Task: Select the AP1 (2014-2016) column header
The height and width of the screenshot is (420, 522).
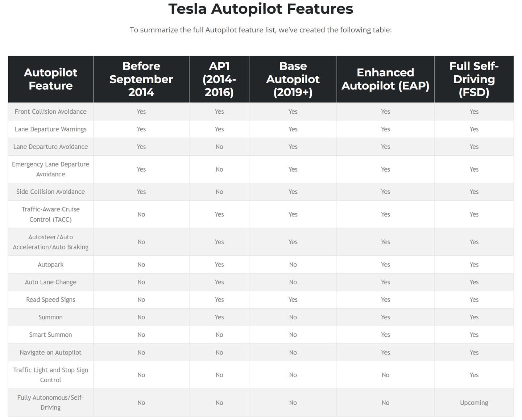Action: pos(219,79)
